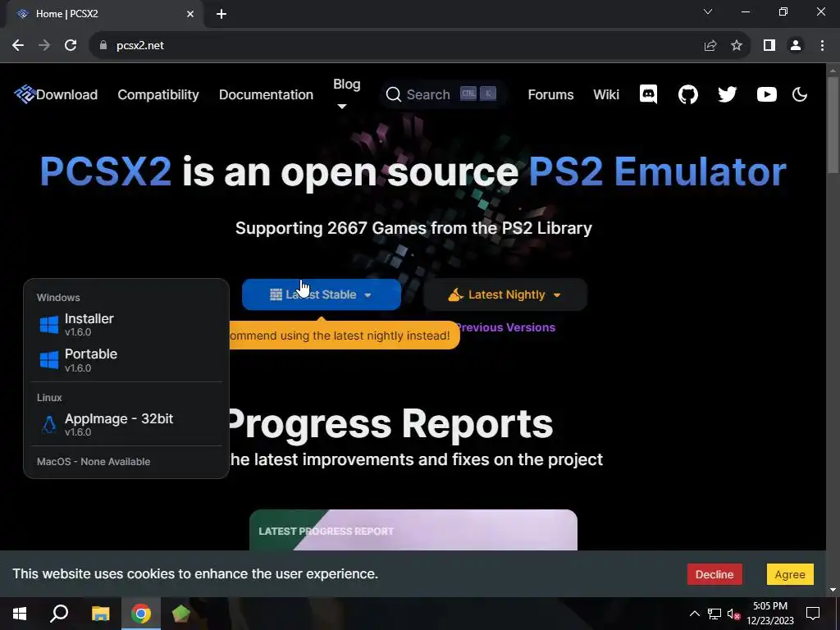Screen dimensions: 840x630
Task: Click the muted volume tray icon
Action: point(734,614)
